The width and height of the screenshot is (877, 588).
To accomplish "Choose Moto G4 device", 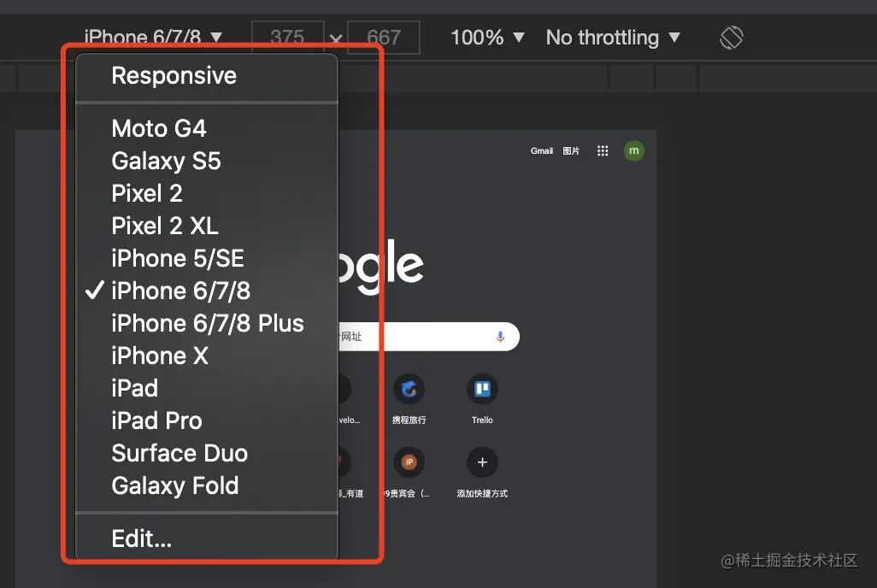I will (x=206, y=129).
